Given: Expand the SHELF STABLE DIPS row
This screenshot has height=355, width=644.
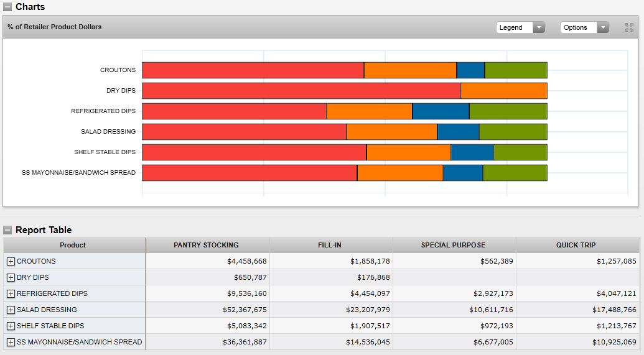Looking at the screenshot, I should pos(11,326).
